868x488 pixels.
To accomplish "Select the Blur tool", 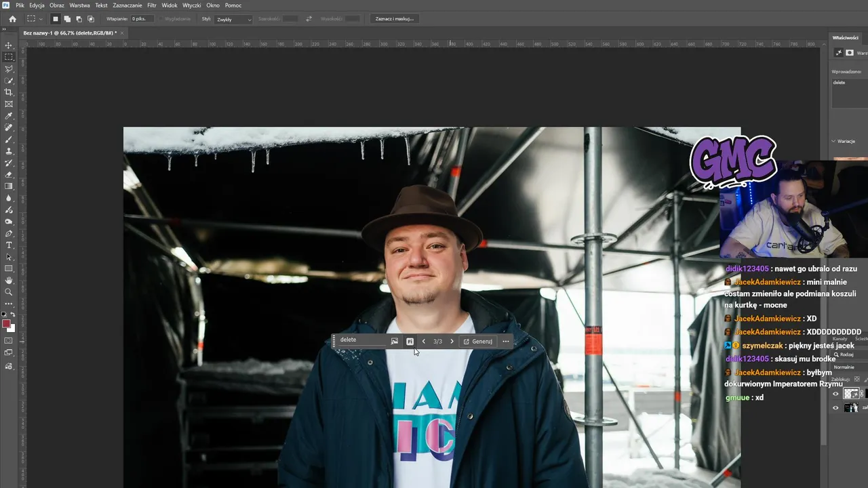I will point(9,198).
